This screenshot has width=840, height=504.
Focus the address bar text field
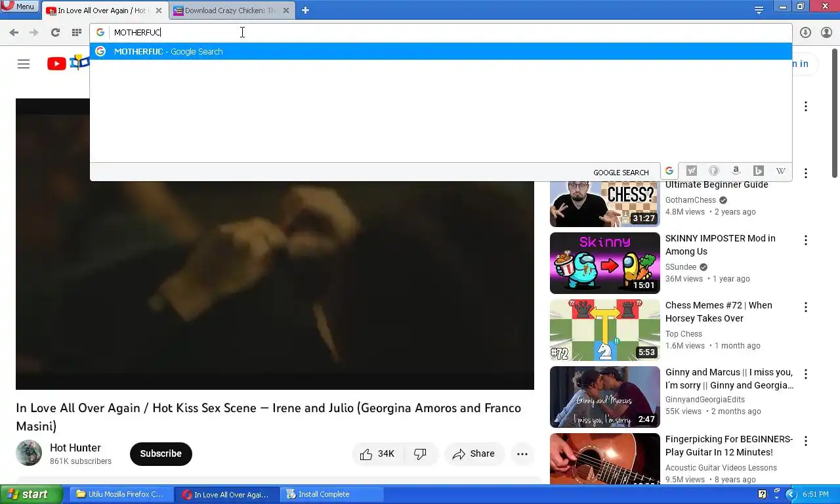[x=450, y=32]
